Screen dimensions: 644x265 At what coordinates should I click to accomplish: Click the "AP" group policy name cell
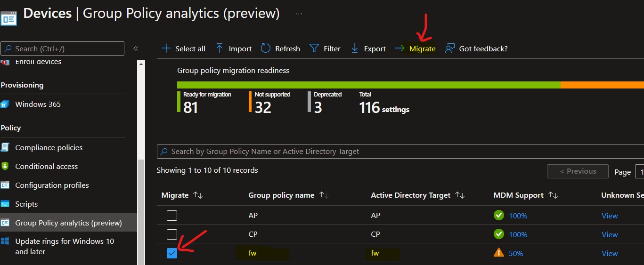coord(253,216)
